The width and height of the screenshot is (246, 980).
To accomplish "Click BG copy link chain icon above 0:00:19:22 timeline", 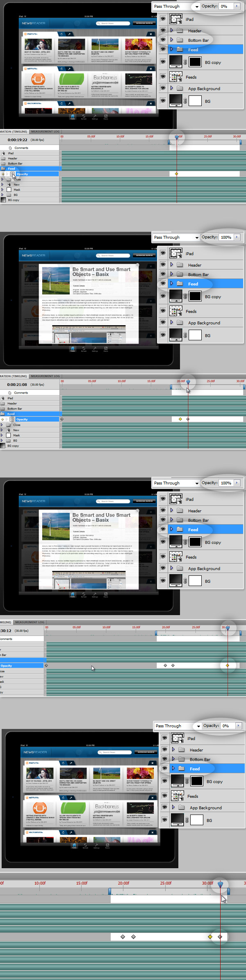I will pyautogui.click(x=185, y=62).
